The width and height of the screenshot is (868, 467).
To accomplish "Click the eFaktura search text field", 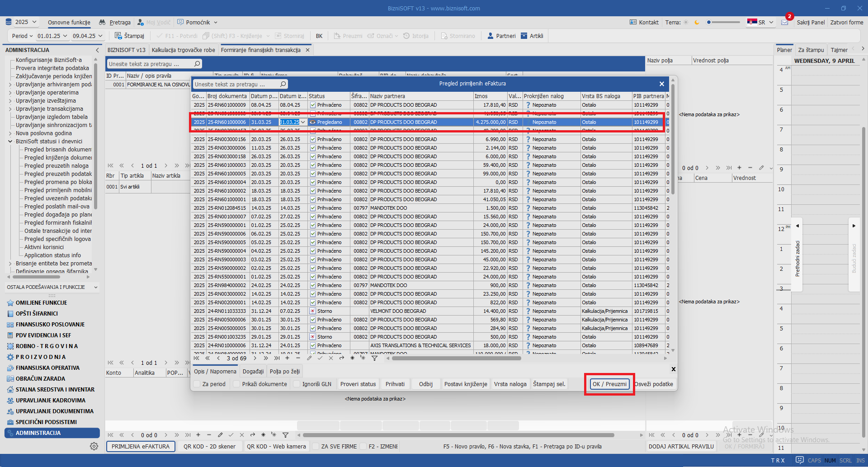I will click(x=236, y=84).
